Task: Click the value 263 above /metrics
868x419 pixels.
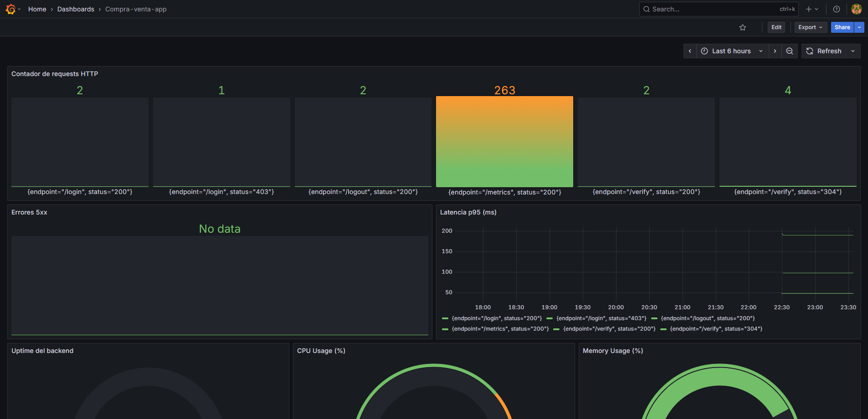Action: pyautogui.click(x=504, y=90)
